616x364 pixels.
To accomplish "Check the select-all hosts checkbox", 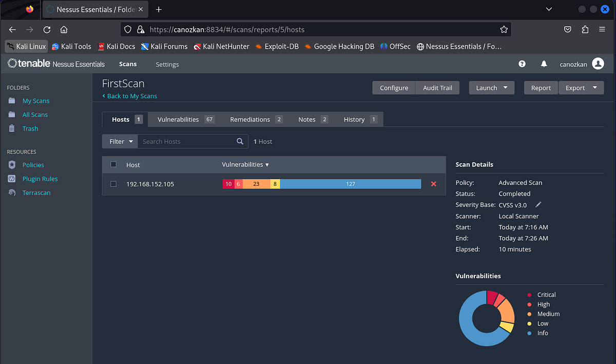I will tap(113, 164).
